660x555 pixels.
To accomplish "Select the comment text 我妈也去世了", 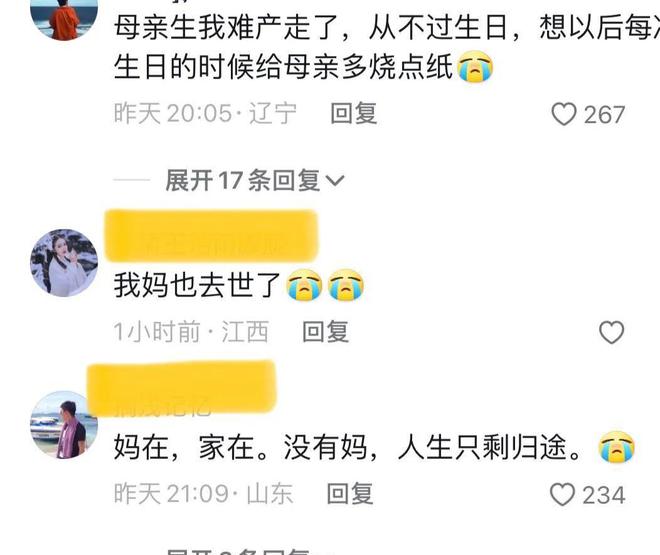I will 197,285.
